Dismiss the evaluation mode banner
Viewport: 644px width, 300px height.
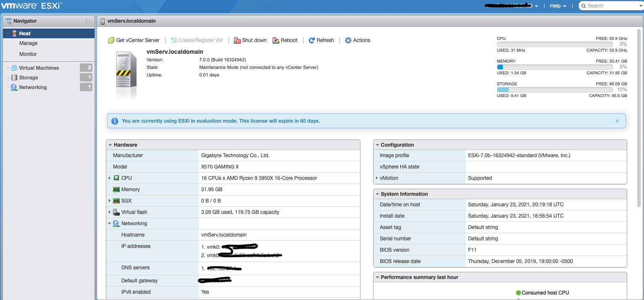617,121
